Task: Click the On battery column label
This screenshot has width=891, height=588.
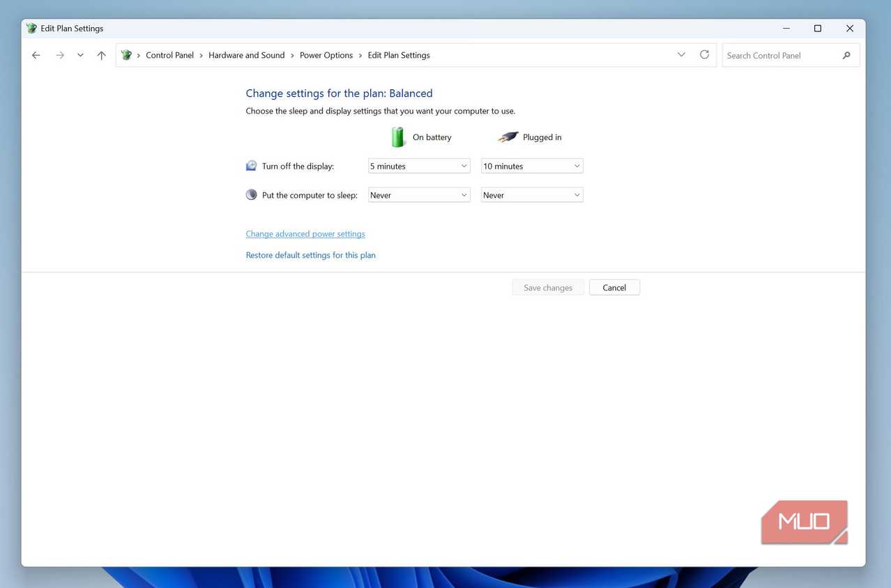Action: (432, 137)
